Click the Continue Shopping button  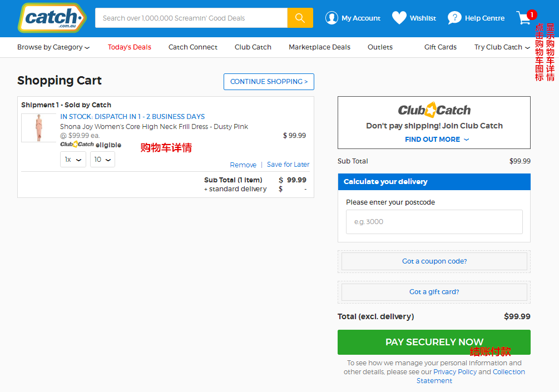[x=269, y=82]
